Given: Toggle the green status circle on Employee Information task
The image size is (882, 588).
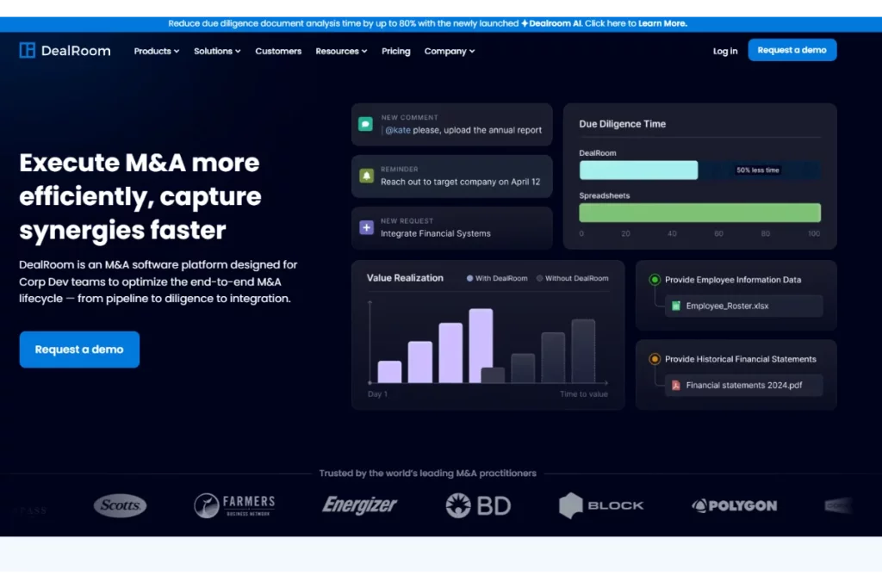Looking at the screenshot, I should (655, 280).
